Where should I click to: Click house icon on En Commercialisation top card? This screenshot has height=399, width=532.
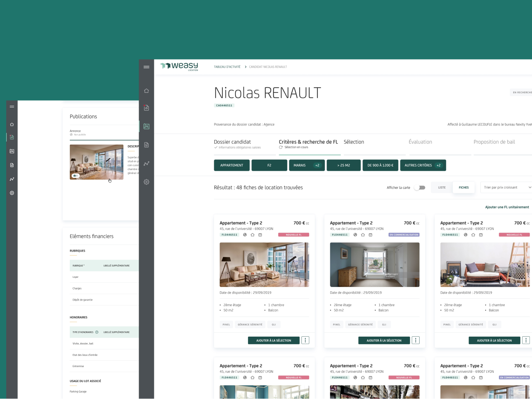tap(363, 235)
